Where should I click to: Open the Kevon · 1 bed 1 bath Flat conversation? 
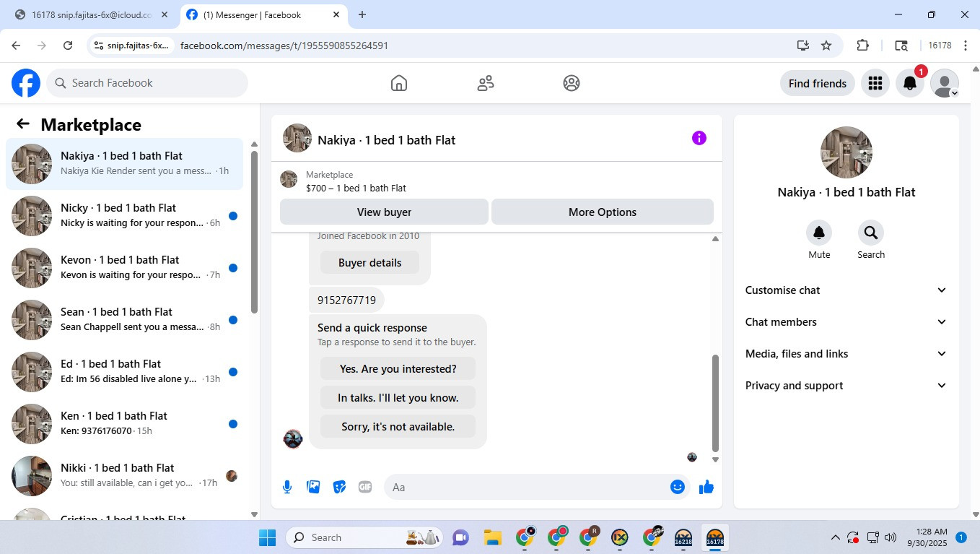pyautogui.click(x=124, y=268)
